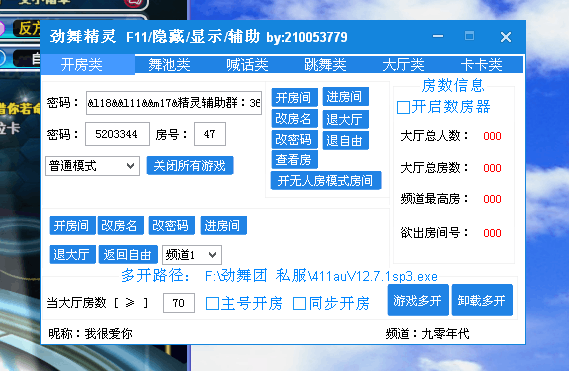
Task: Click the 多开路径 file path text
Action: [321, 276]
